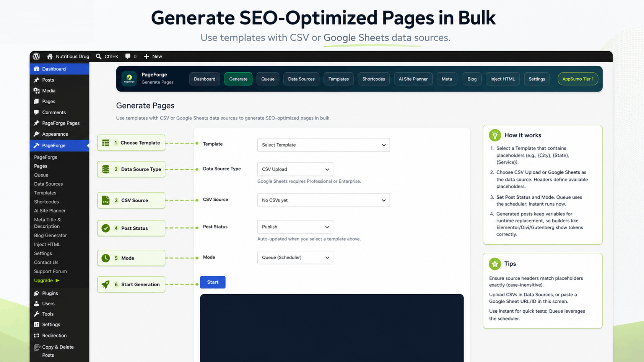The image size is (644, 362).
Task: Open the Blog tab in header
Action: 472,79
